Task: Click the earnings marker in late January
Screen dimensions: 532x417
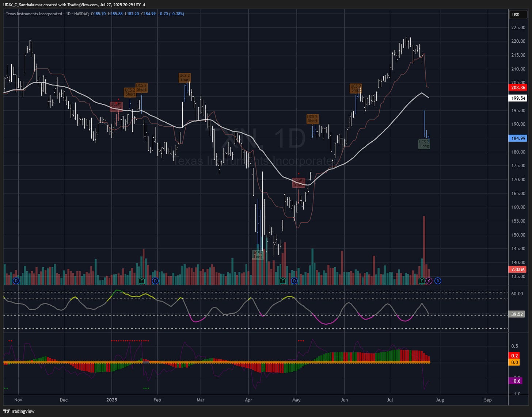Action: tap(142, 281)
